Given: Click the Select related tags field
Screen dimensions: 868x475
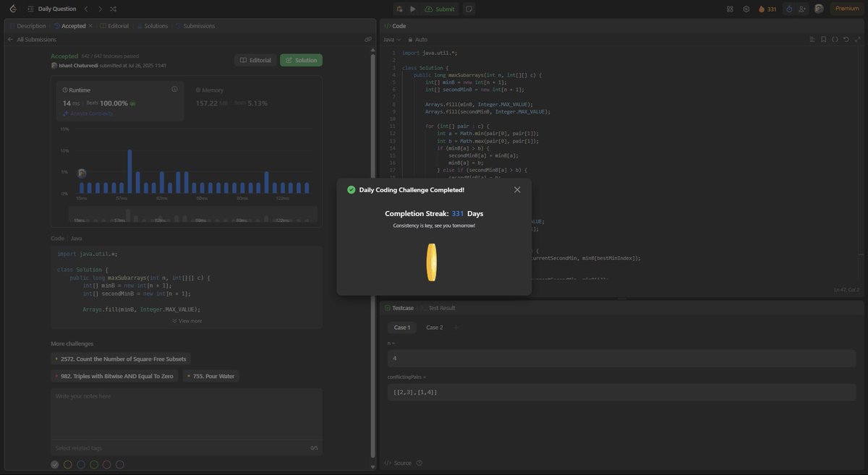Looking at the screenshot, I should 187,448.
